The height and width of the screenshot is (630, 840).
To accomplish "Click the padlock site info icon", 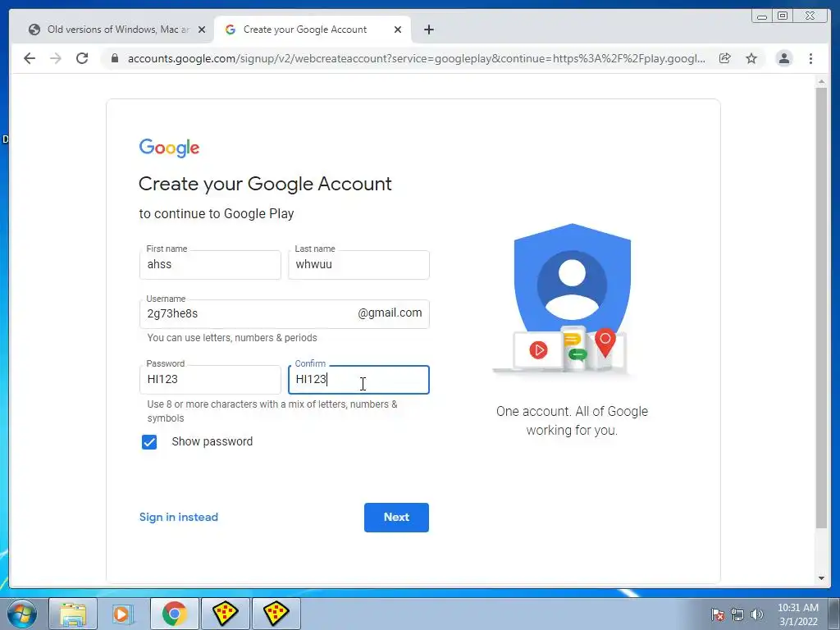I will pos(114,58).
